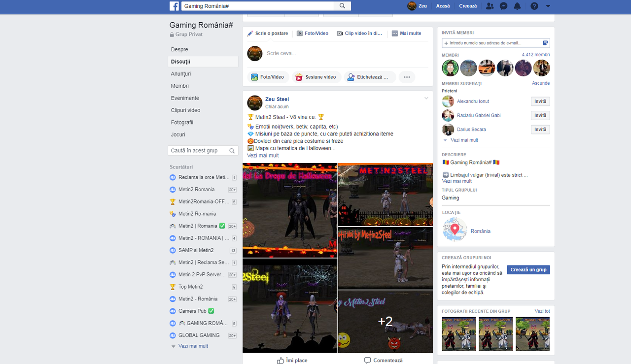Open the friend requests icon
The image size is (631, 364).
(x=489, y=5)
